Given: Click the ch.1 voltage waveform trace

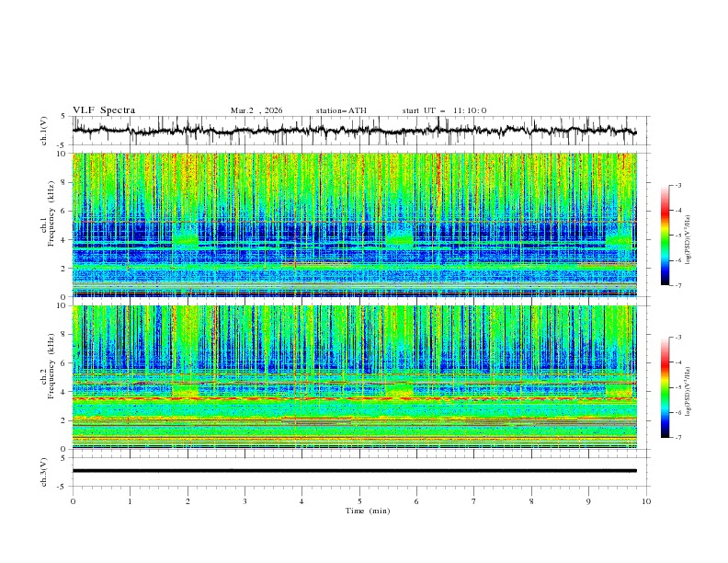Looking at the screenshot, I should pos(354,131).
